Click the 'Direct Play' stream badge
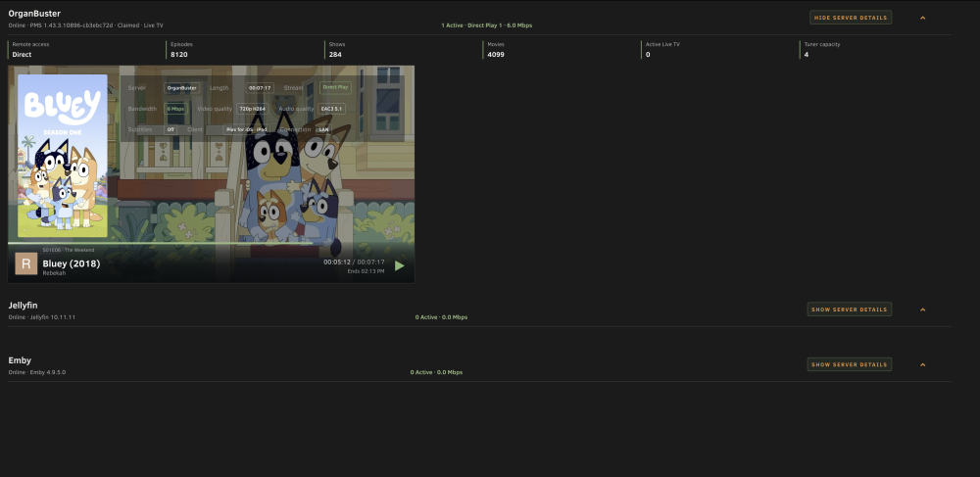 pyautogui.click(x=335, y=88)
